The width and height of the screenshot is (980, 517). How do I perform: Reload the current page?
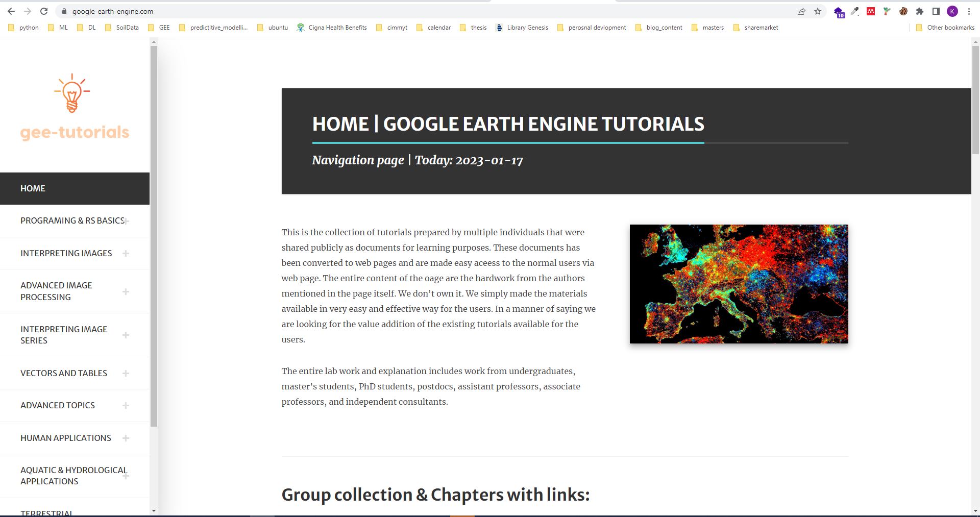coord(44,11)
